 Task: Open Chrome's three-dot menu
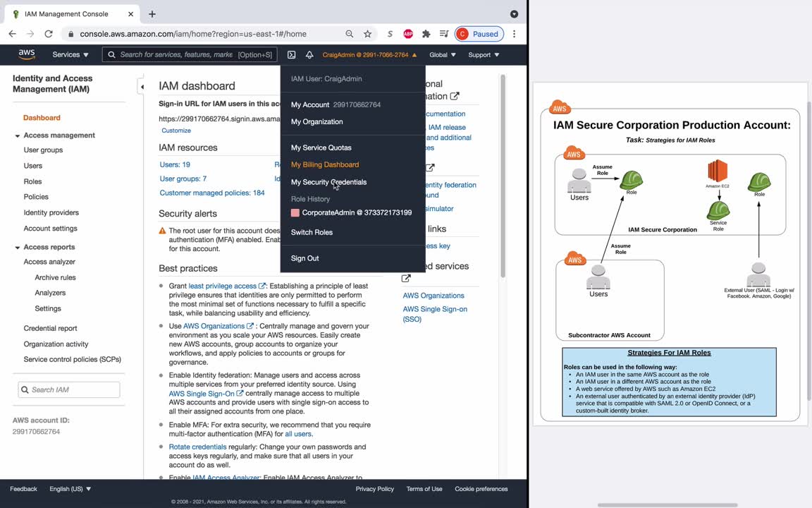tap(514, 34)
